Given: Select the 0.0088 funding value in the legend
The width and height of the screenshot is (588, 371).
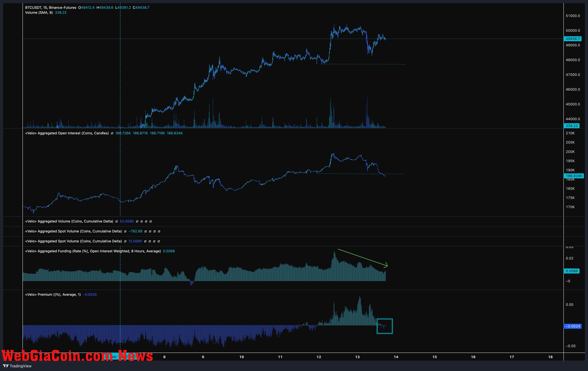Looking at the screenshot, I should [169, 251].
